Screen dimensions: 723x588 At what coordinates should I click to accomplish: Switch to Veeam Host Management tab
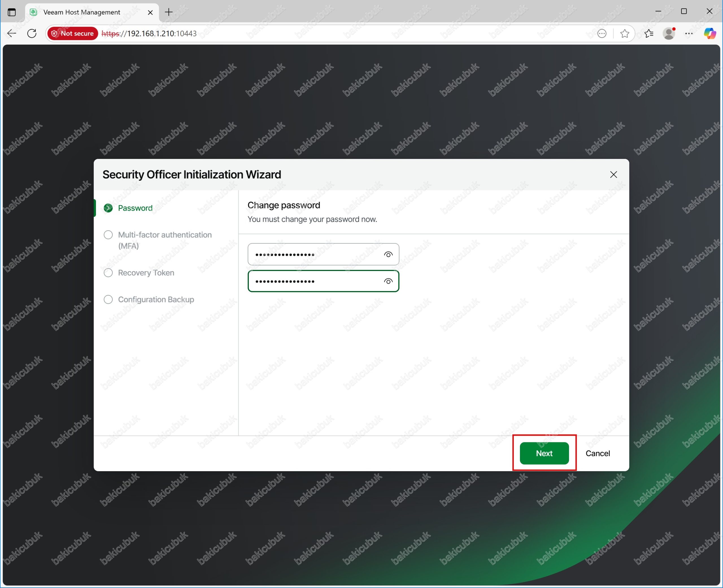click(x=92, y=12)
